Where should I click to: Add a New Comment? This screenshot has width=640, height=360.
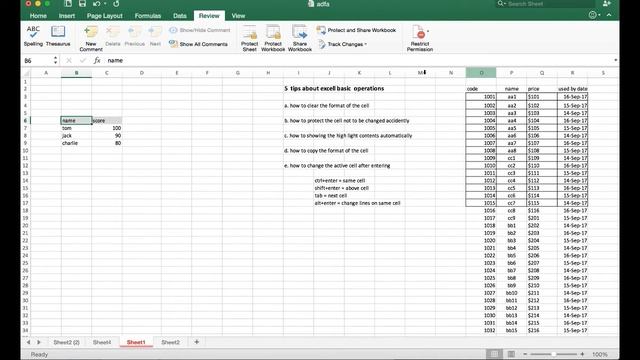91,38
